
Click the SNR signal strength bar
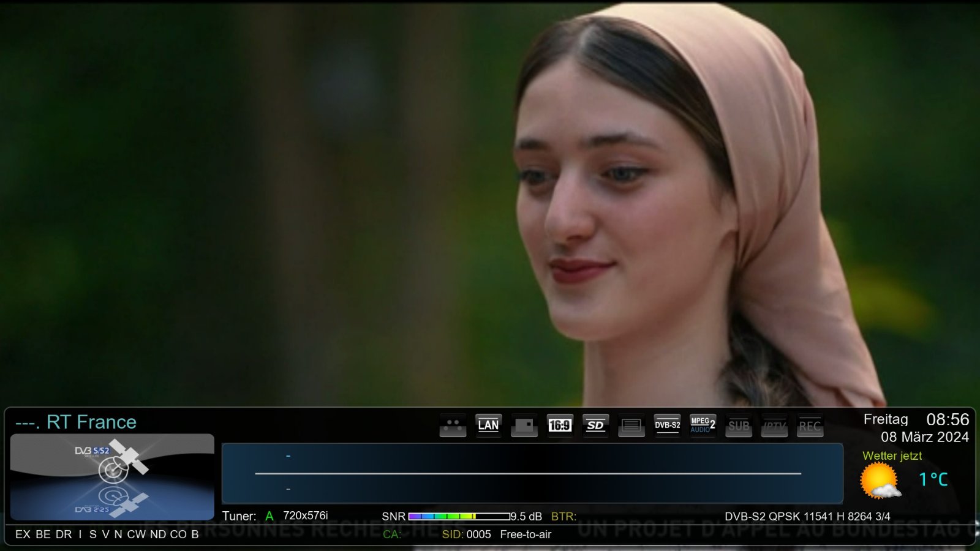459,517
